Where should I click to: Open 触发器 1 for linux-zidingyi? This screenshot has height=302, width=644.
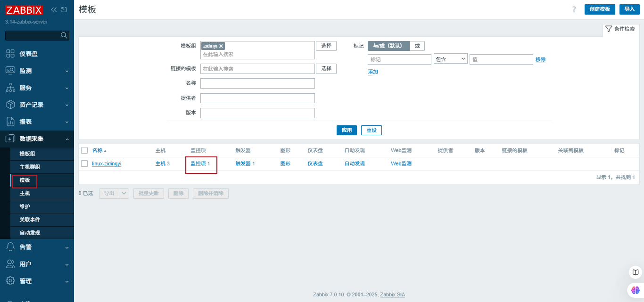(x=245, y=163)
